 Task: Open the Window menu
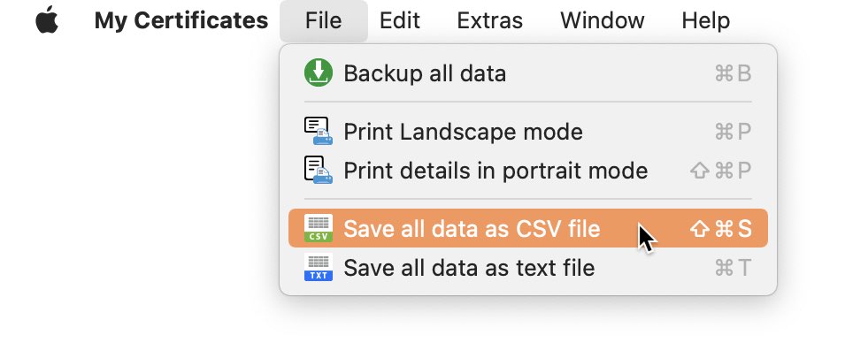(x=603, y=20)
